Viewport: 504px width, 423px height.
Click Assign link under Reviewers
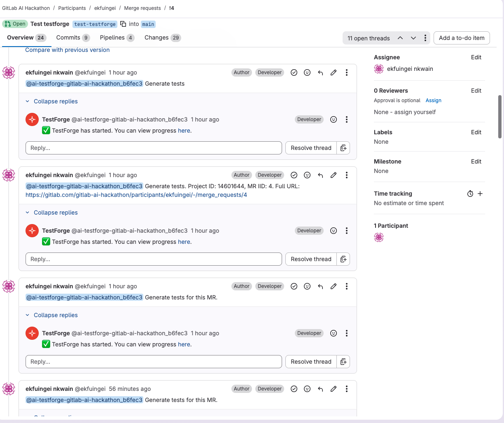pyautogui.click(x=433, y=100)
